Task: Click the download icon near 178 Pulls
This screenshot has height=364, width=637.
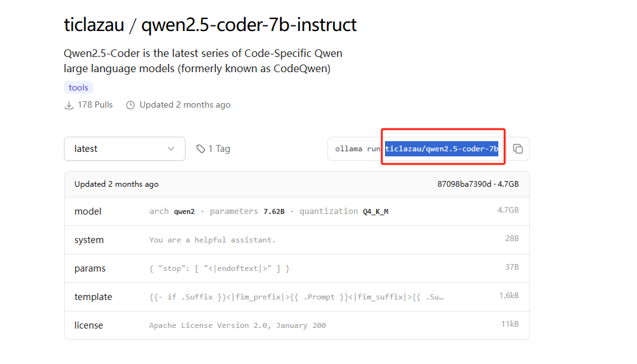Action: (69, 105)
